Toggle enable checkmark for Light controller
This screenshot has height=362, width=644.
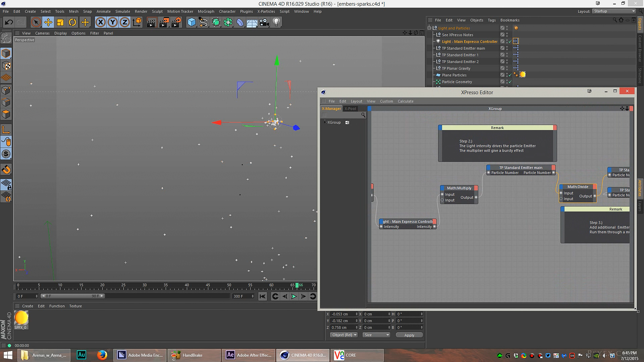[x=510, y=42]
